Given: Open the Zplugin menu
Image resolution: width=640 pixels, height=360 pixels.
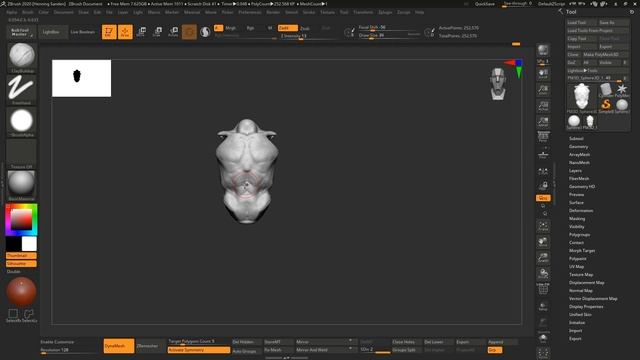Looking at the screenshot, I should (385, 12).
